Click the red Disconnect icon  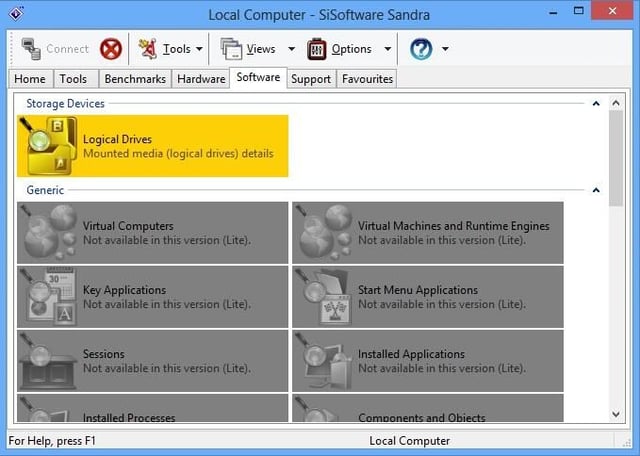point(111,49)
